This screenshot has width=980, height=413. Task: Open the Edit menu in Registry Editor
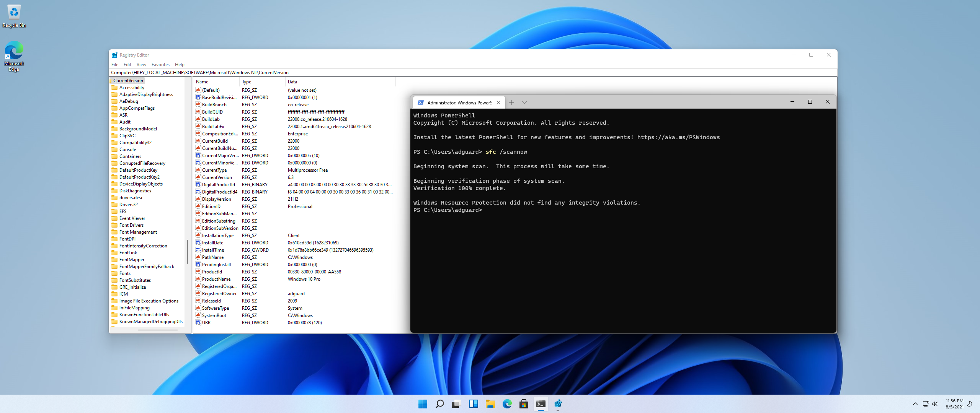pos(127,65)
